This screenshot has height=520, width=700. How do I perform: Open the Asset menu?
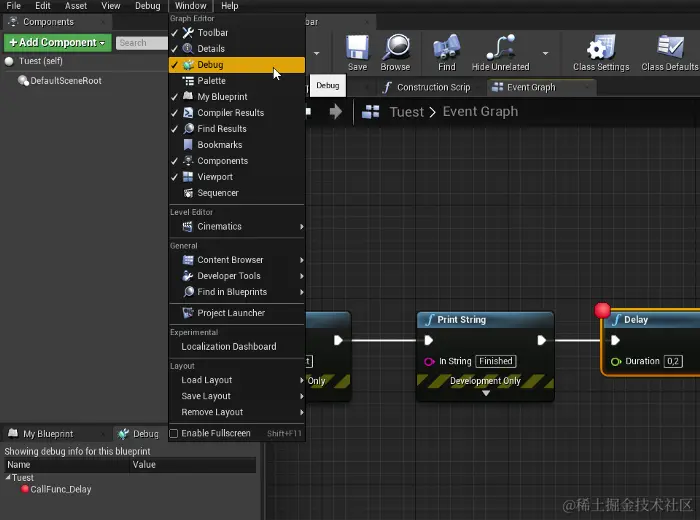point(75,6)
